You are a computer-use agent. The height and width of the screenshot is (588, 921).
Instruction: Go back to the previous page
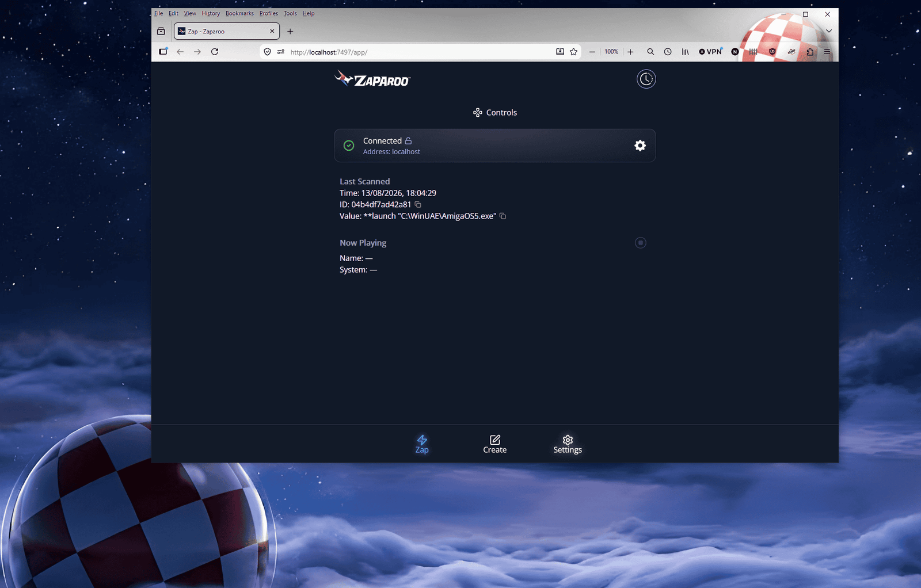click(x=180, y=52)
